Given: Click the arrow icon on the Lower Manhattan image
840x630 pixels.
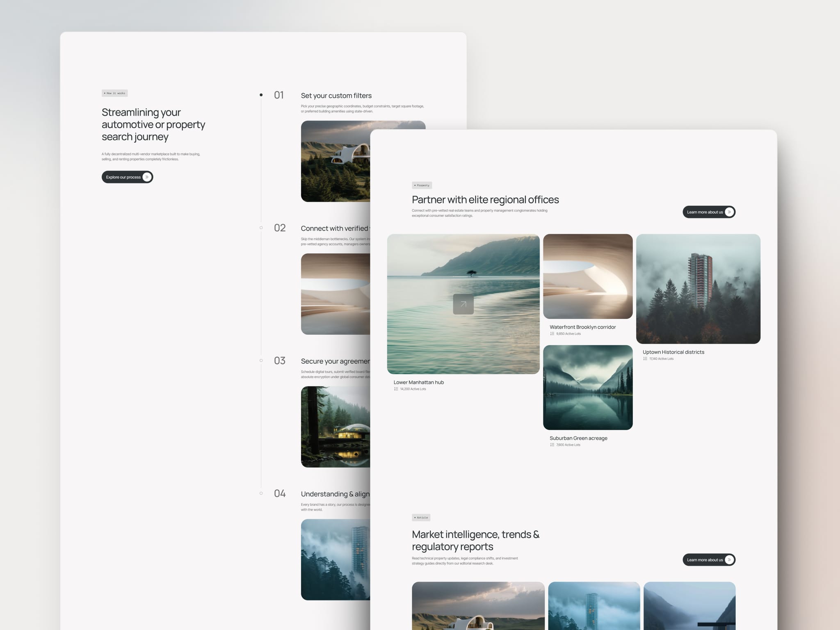Looking at the screenshot, I should (463, 304).
